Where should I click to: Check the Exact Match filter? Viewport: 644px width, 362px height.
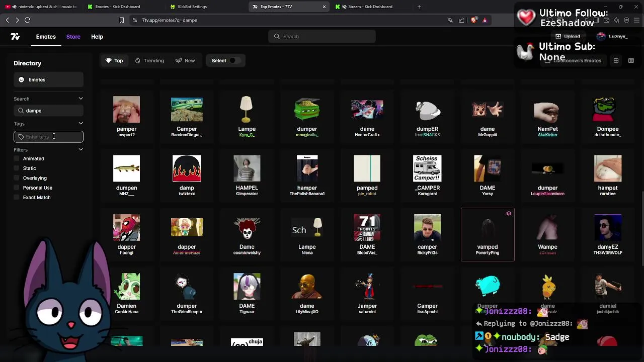[x=17, y=198]
